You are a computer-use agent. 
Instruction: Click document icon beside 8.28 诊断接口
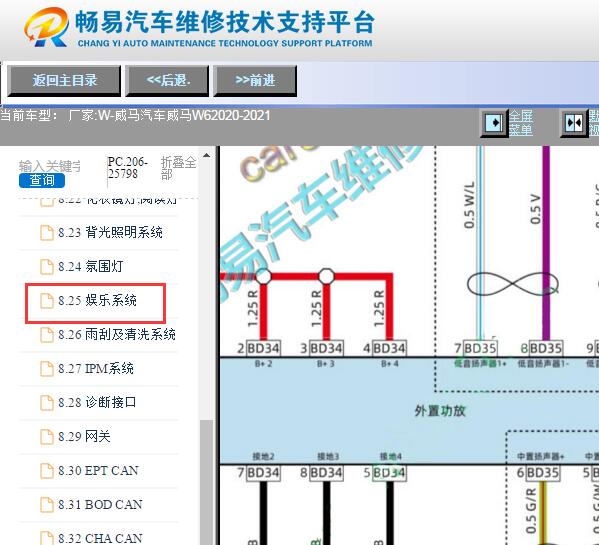pyautogui.click(x=47, y=403)
